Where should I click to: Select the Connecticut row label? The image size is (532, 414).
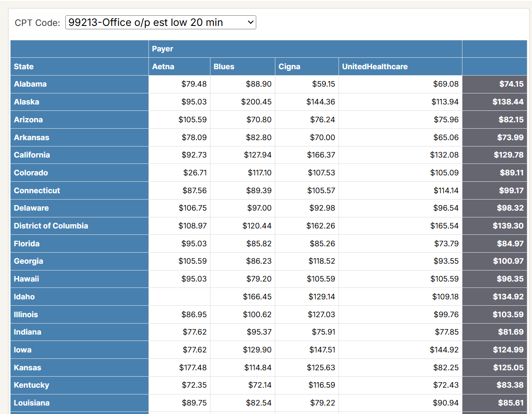click(80, 191)
